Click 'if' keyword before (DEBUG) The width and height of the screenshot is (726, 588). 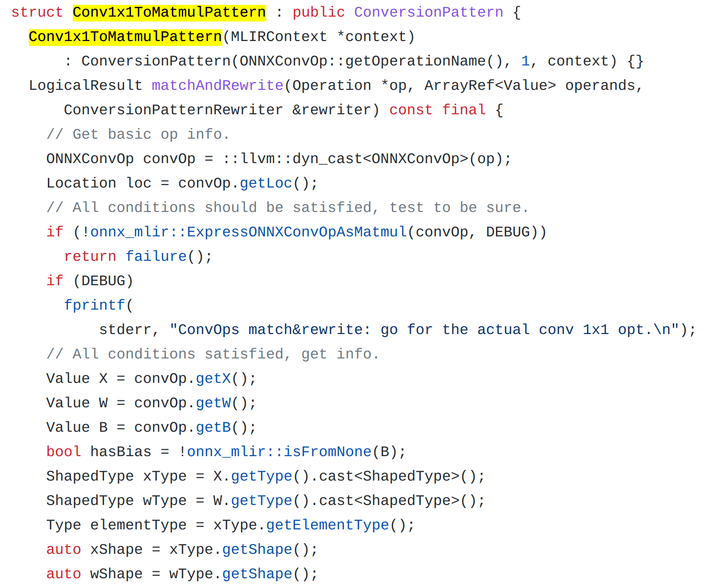point(55,281)
